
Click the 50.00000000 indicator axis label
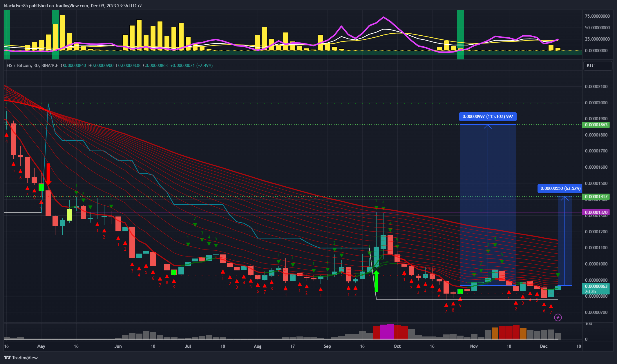(x=597, y=28)
